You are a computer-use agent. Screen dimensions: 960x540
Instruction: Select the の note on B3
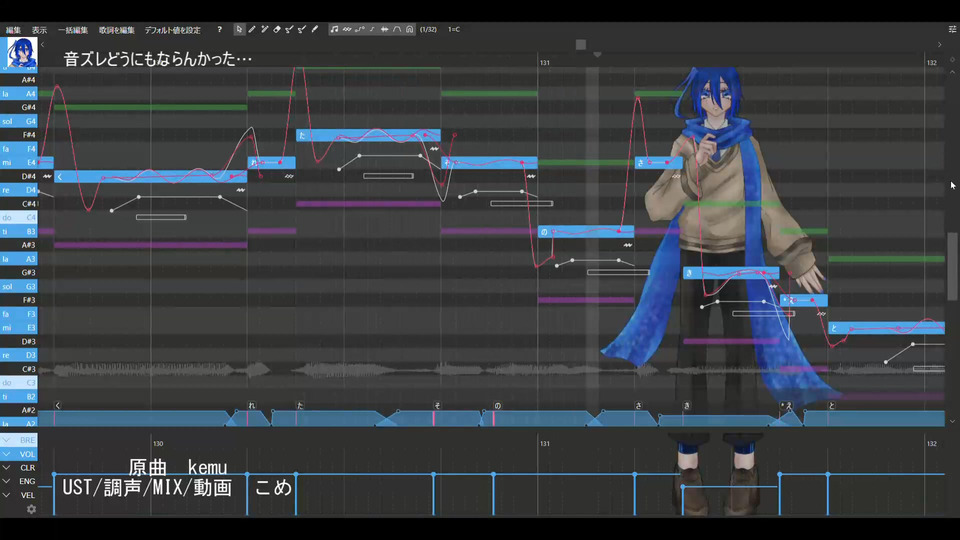pyautogui.click(x=586, y=232)
